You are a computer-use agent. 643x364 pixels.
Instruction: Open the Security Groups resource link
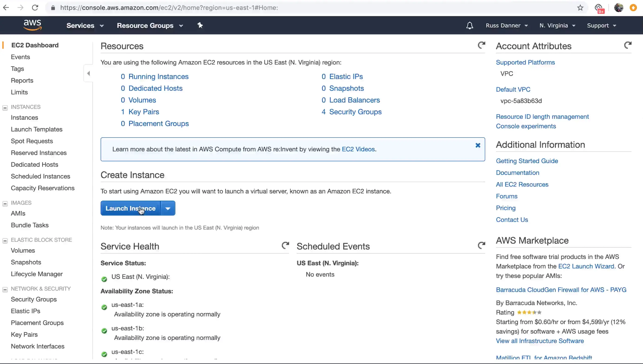point(355,112)
